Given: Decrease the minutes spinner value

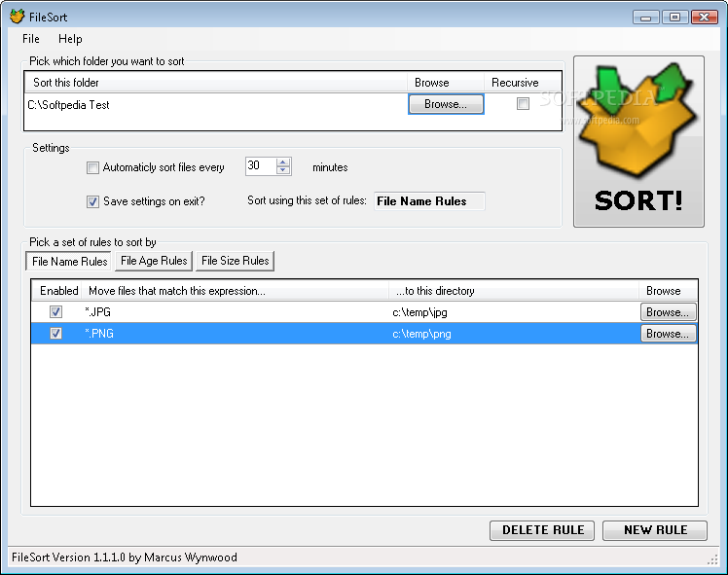Looking at the screenshot, I should click(x=283, y=170).
